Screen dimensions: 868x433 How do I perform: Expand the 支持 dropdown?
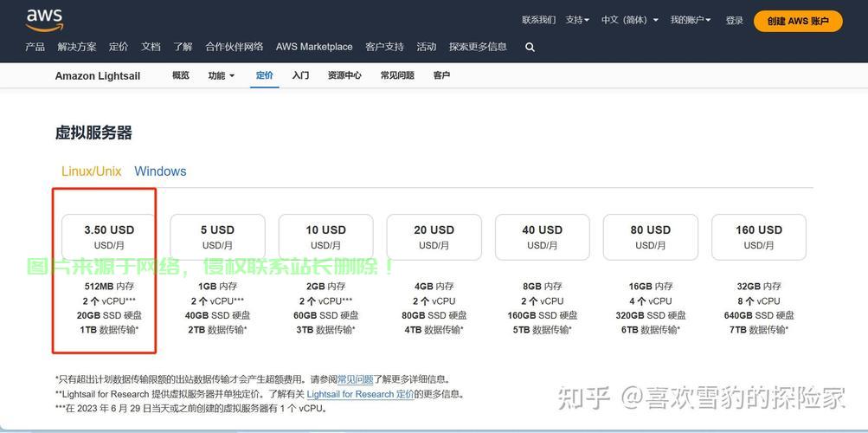[x=577, y=20]
